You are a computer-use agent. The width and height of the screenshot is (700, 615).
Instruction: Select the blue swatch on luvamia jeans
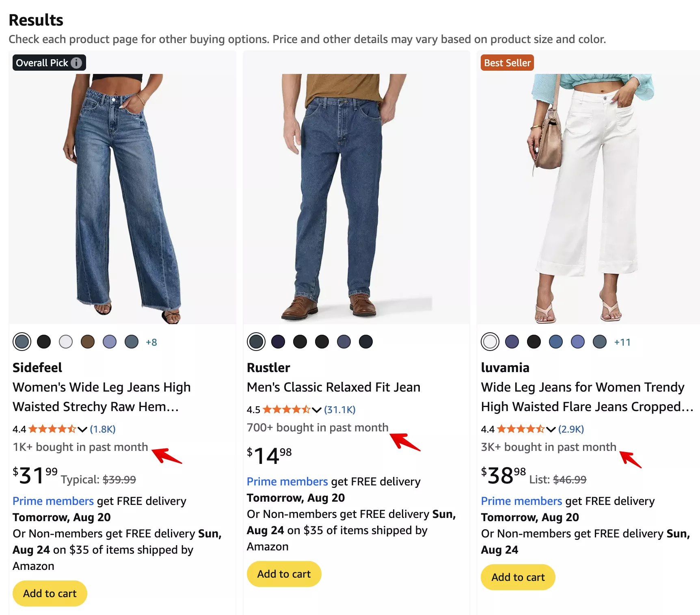556,342
